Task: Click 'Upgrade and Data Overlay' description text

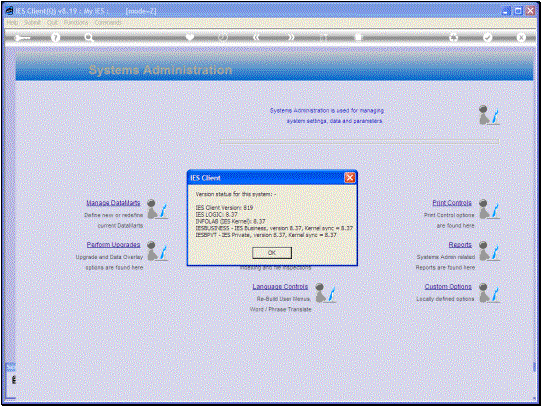Action: (x=109, y=257)
